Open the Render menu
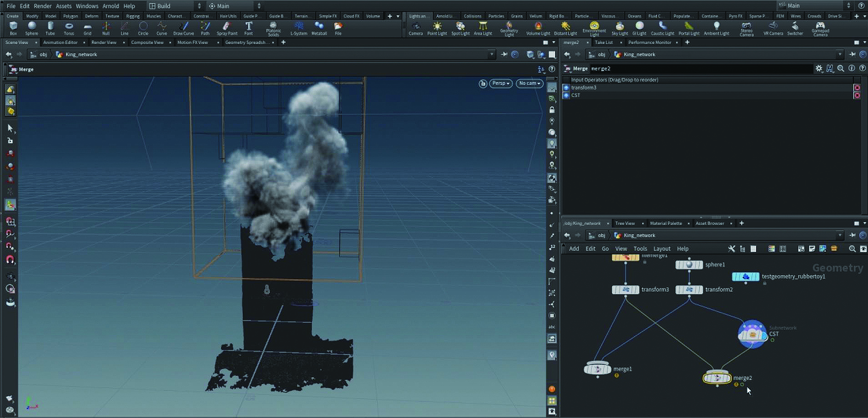Screen dimensions: 868x418 pos(43,6)
